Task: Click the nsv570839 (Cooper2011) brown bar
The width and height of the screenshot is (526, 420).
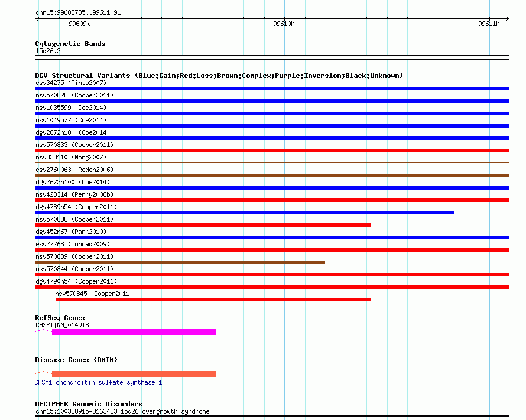Action: click(x=180, y=262)
